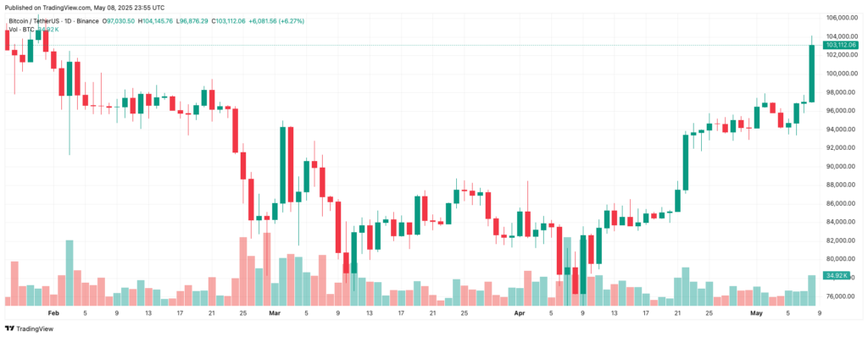Click the 100,000.00 price axis label
Viewport: 868px width, 337px height.
pos(841,74)
